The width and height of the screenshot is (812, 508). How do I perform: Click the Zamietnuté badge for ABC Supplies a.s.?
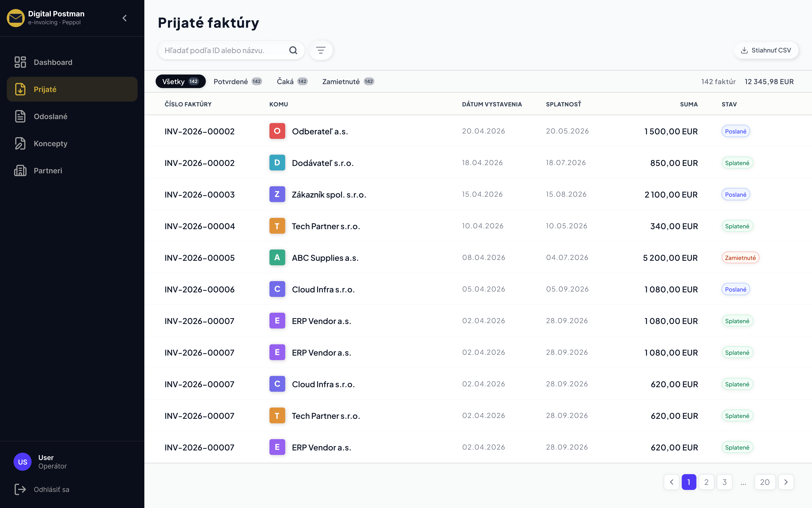coord(740,257)
